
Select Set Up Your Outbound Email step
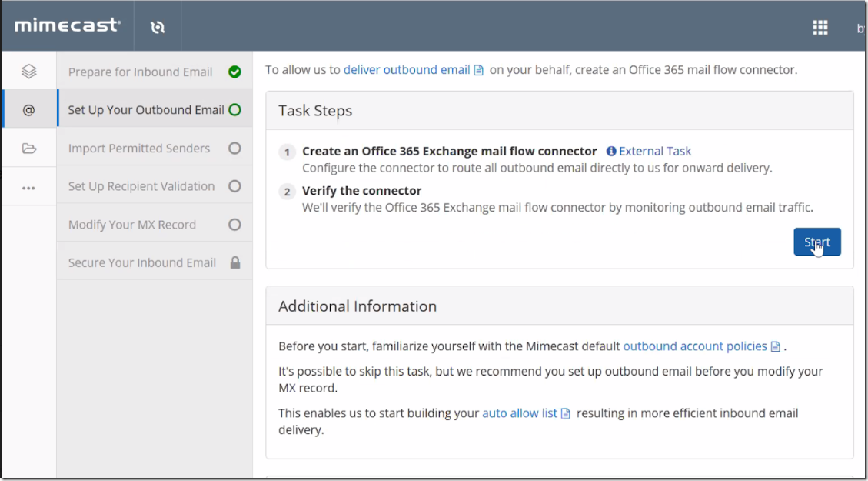[155, 110]
